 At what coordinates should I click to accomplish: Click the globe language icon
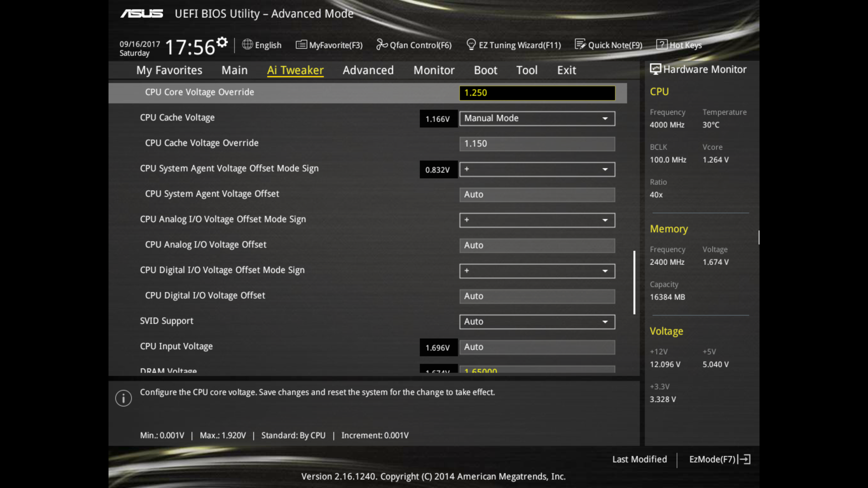point(247,45)
